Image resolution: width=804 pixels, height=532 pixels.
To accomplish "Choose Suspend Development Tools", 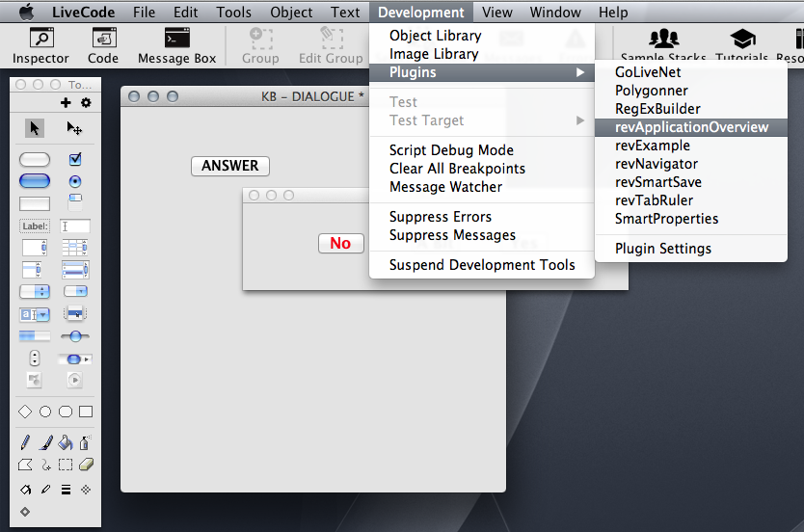I will coord(482,265).
